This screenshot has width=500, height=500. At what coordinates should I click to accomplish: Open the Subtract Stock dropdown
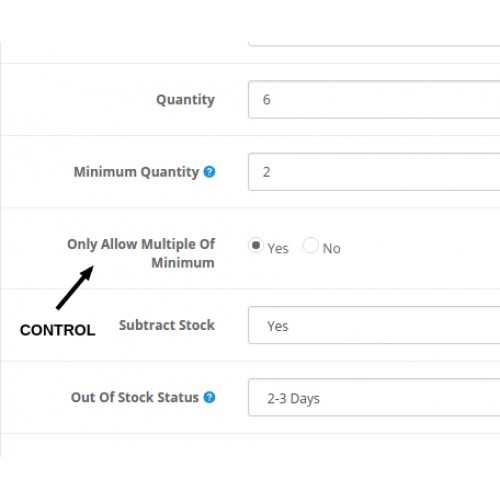click(374, 325)
